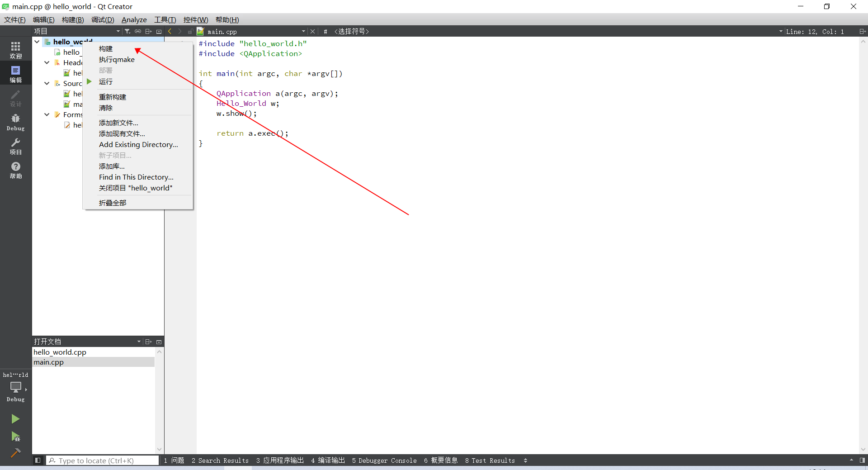Choose 添加现有文件... in the context menu

[x=138, y=133]
